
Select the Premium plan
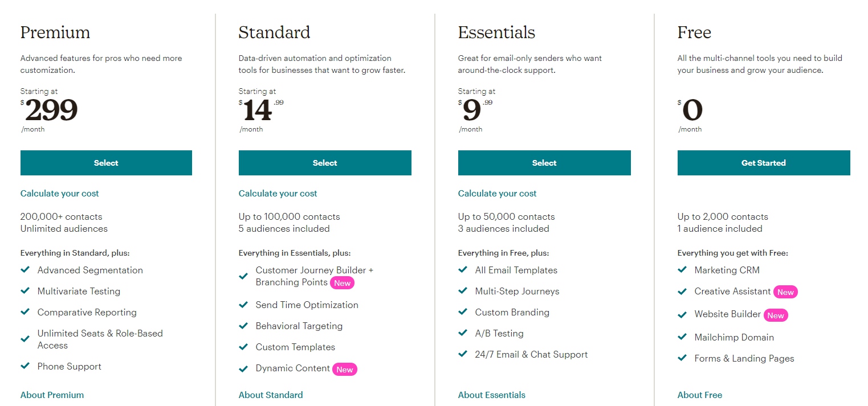106,163
